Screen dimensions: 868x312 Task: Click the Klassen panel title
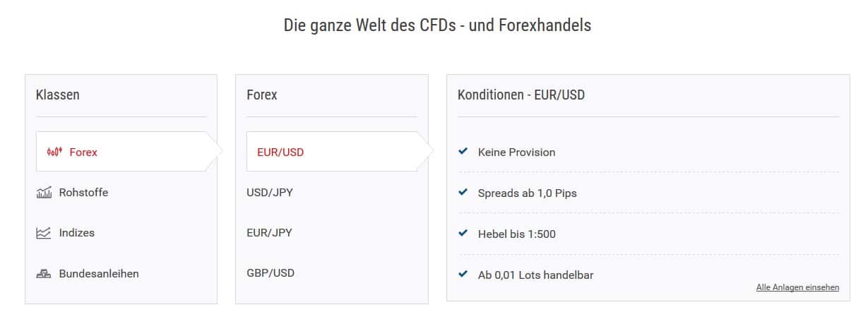tap(58, 95)
